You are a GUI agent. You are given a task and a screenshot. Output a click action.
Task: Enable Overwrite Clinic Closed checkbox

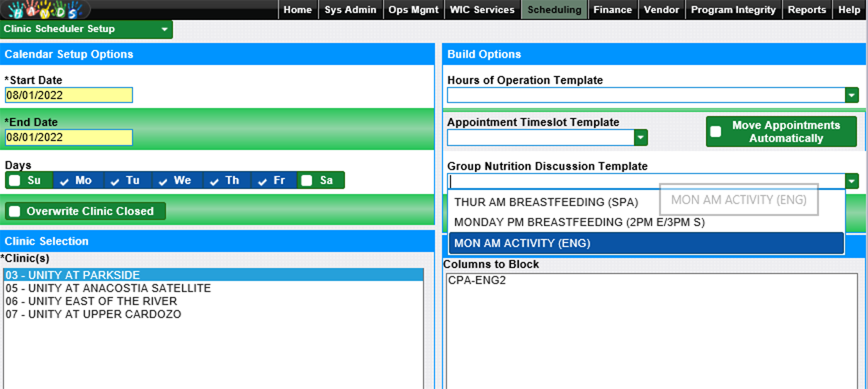(15, 211)
